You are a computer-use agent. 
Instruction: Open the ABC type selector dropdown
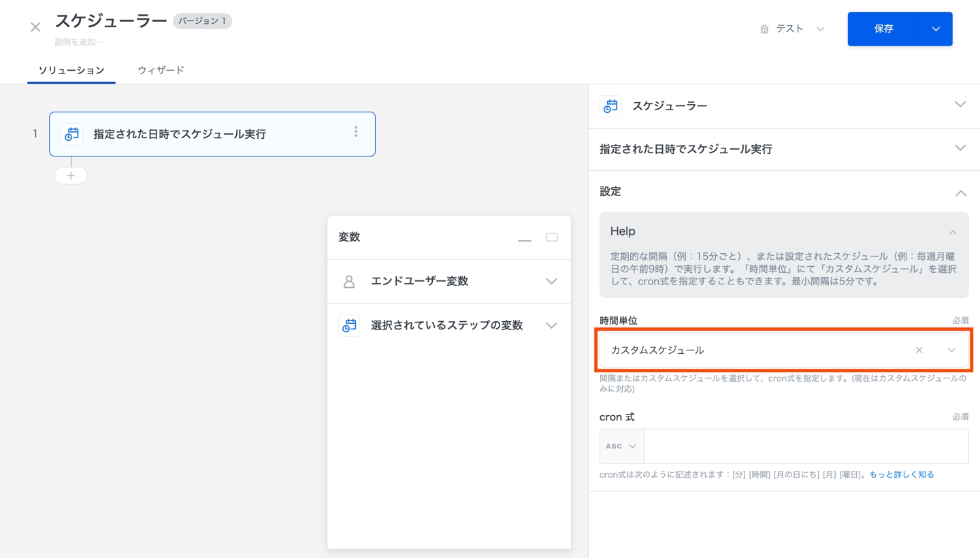621,446
